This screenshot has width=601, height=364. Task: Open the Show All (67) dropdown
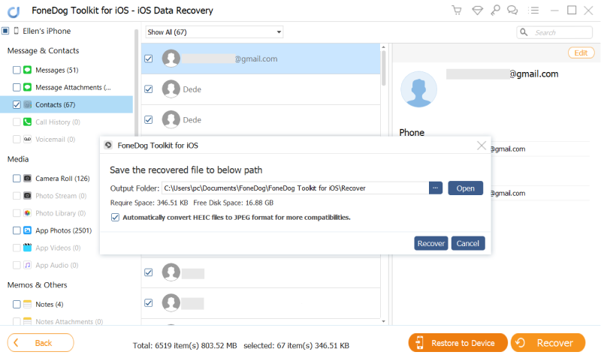[214, 32]
